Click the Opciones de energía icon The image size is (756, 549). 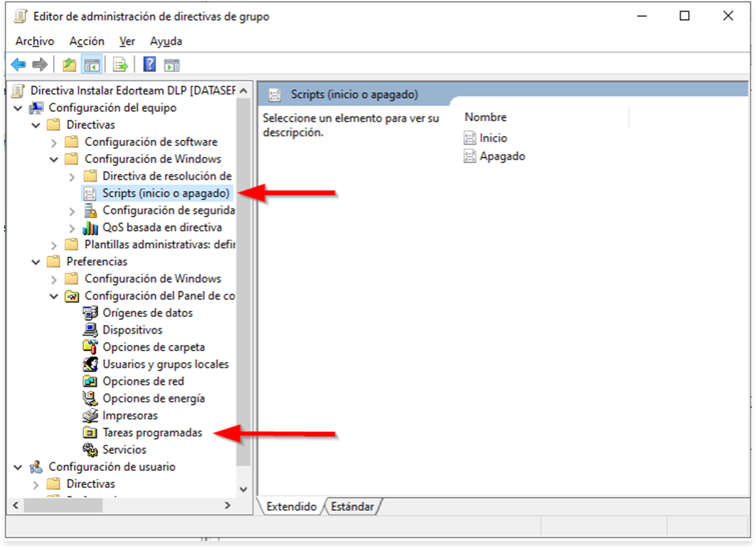(x=90, y=398)
